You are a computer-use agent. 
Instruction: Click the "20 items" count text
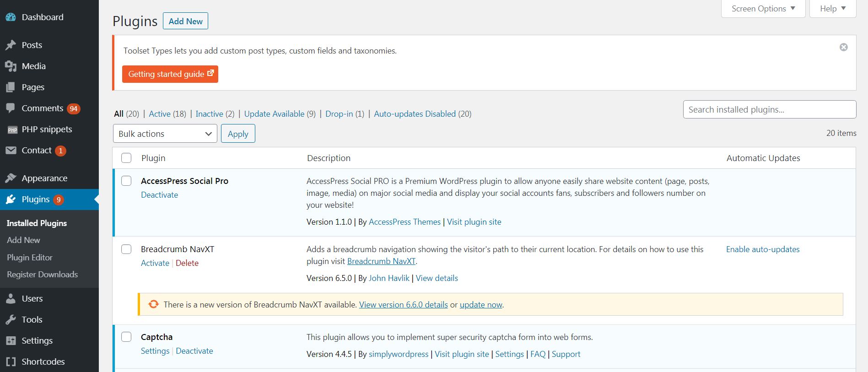(x=841, y=133)
